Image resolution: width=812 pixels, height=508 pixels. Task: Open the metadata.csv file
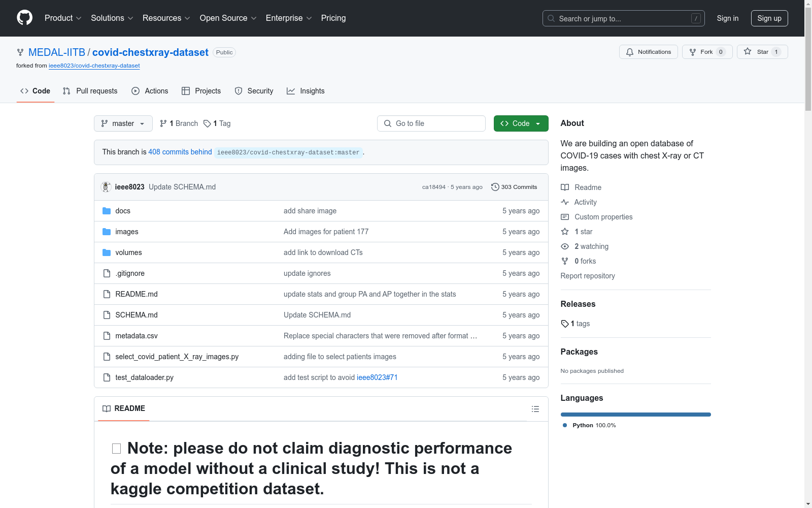pos(137,336)
